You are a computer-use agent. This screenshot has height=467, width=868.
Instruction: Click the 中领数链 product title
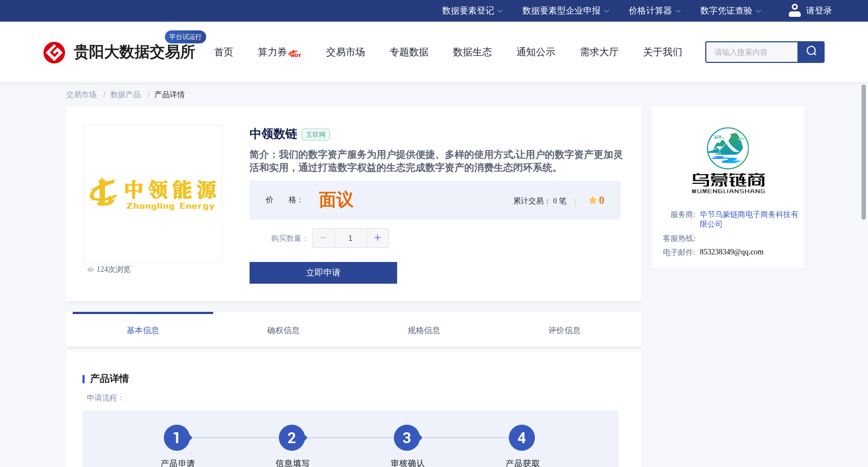[273, 134]
